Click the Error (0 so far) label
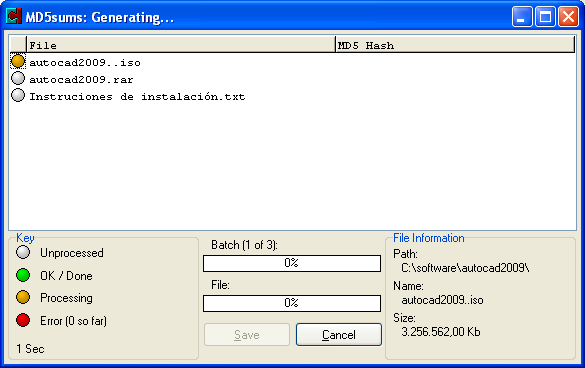Screen dimensions: 585x368 pos(73,321)
